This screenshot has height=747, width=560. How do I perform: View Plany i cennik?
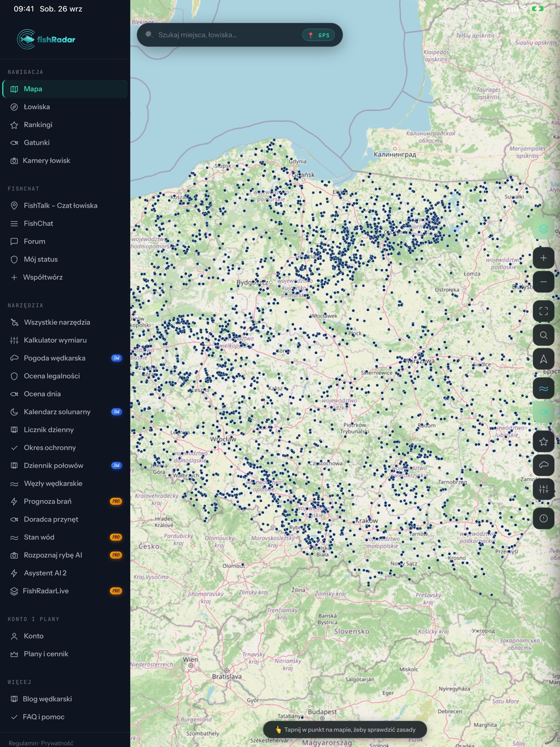pos(65,654)
